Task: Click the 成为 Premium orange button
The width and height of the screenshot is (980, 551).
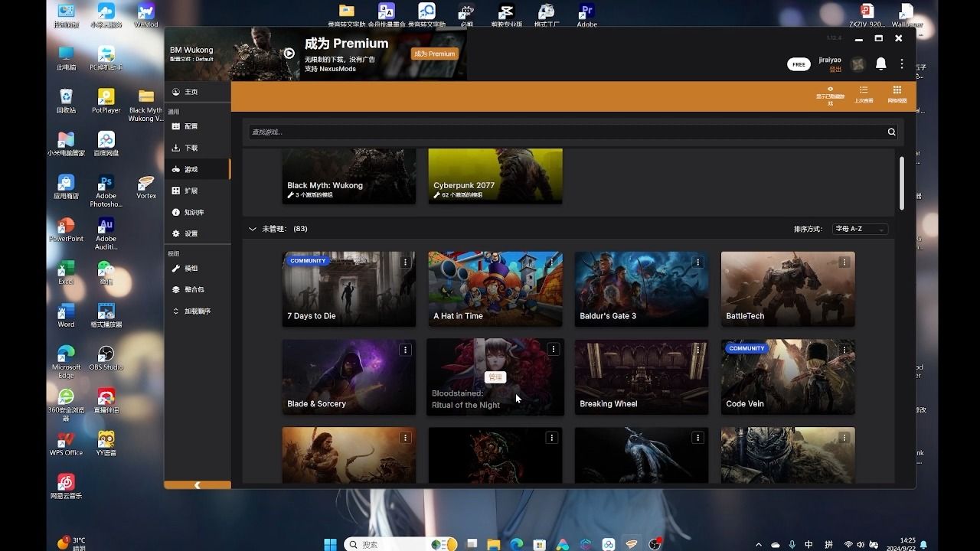Action: [x=434, y=54]
